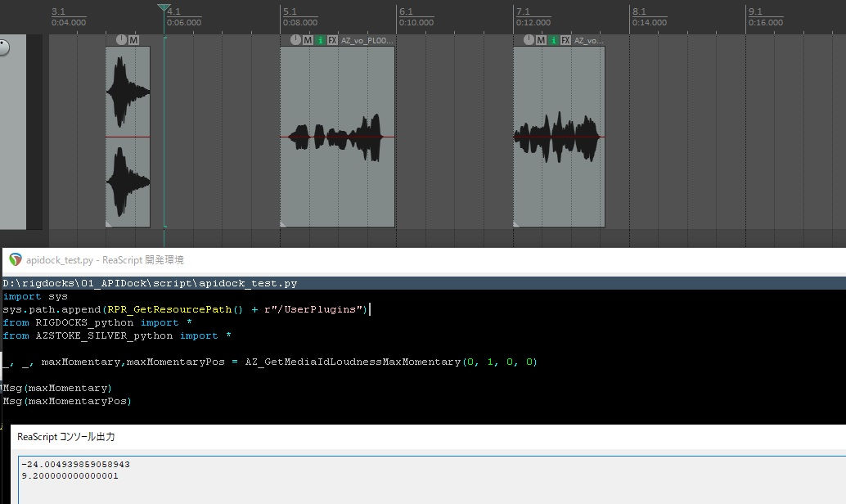Select the AZ_vo_PL00 item name label
Viewport: 846px width, 504px height.
point(367,40)
